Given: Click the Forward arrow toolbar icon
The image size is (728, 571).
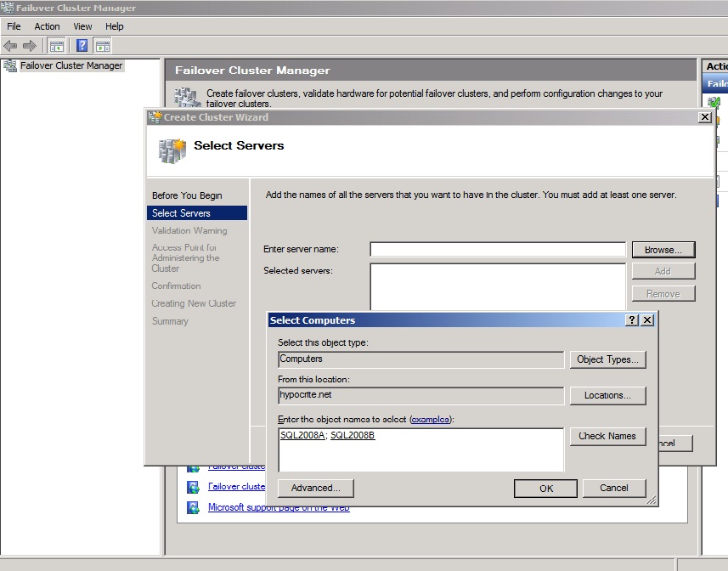Looking at the screenshot, I should pyautogui.click(x=29, y=46).
